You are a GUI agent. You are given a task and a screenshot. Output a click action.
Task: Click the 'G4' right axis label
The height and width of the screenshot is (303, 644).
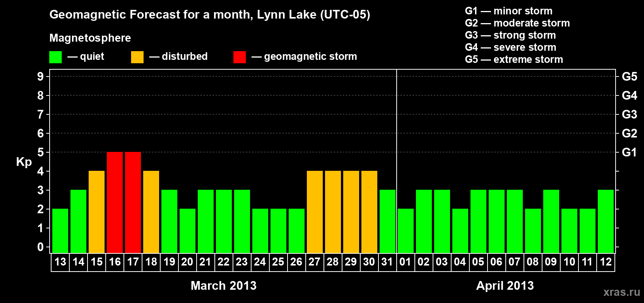pos(630,95)
